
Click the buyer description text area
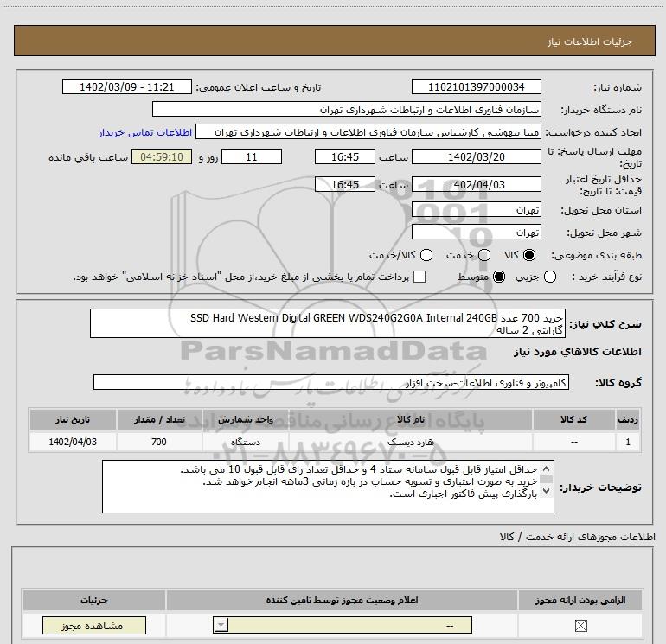pyautogui.click(x=328, y=487)
